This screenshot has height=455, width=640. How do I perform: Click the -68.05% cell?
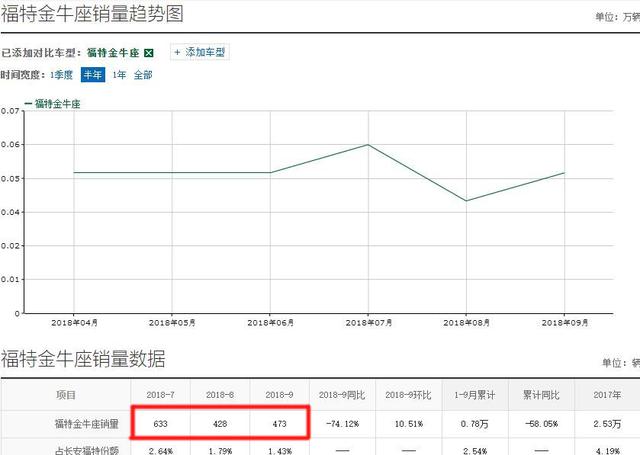[541, 424]
